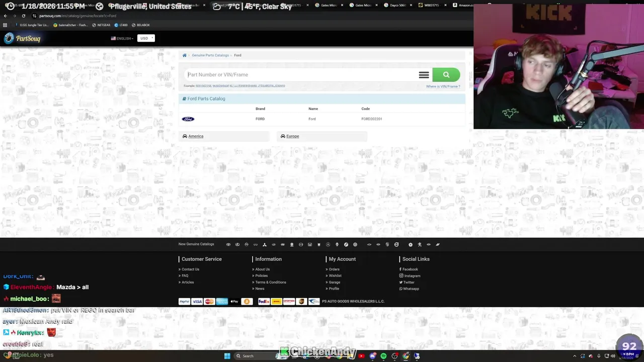Open the Wishlist account link
The width and height of the screenshot is (644, 362).
tap(335, 276)
